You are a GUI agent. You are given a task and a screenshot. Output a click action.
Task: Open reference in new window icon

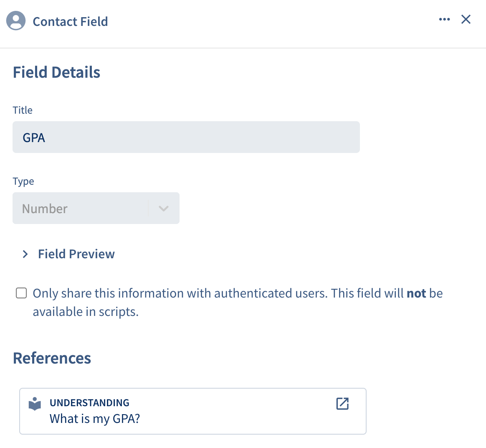click(342, 404)
